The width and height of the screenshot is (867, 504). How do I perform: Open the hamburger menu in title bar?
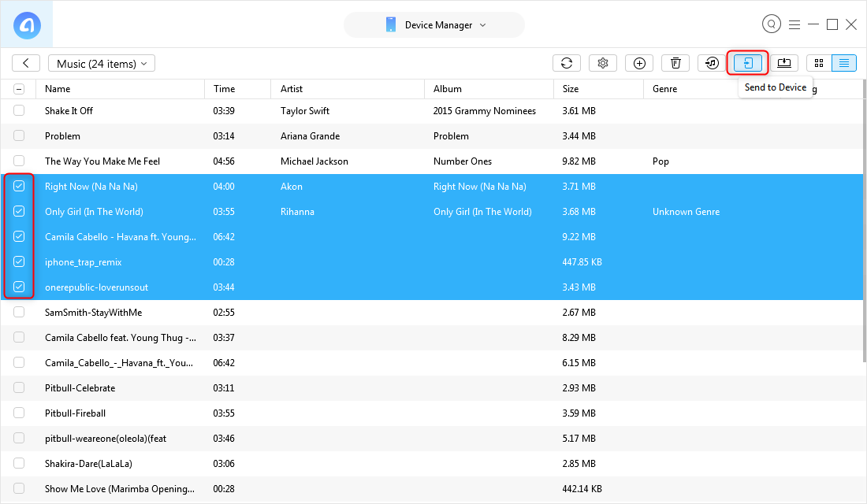(x=794, y=24)
